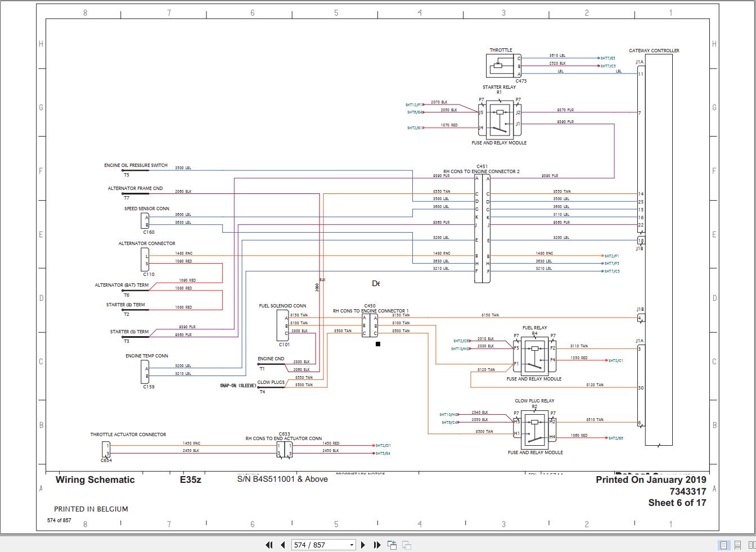756x552 pixels.
Task: Click the SHT2/C1 sheet reference link
Action: click(x=616, y=360)
